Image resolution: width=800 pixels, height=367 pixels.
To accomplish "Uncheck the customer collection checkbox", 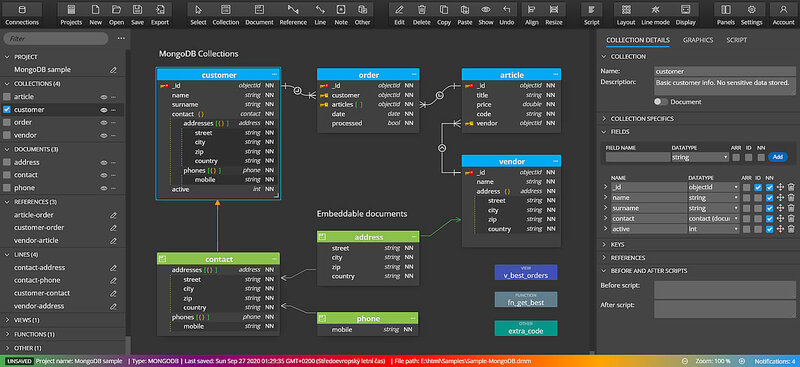I will 7,109.
